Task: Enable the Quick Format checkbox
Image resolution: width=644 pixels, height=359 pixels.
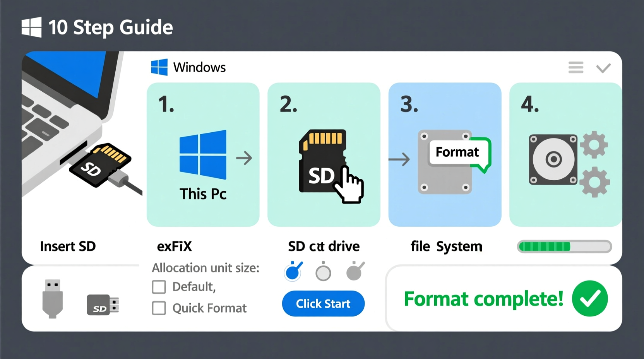Action: (158, 308)
